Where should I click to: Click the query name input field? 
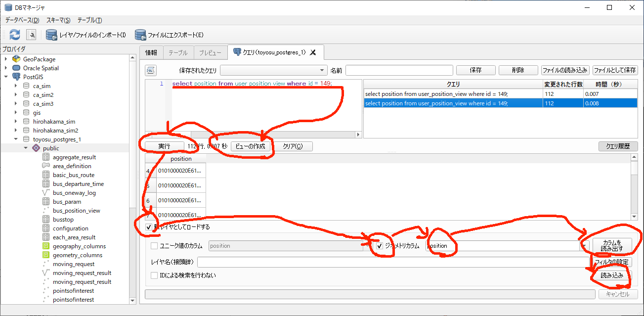click(x=399, y=70)
